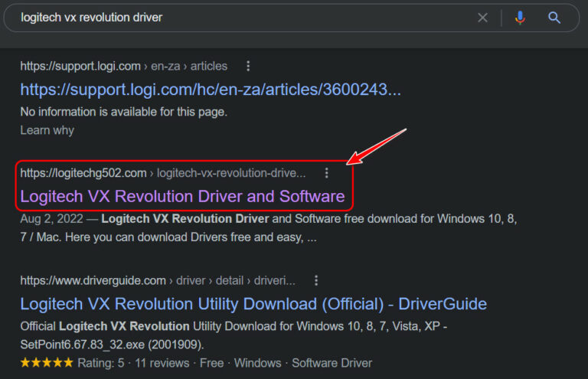Clear the search box with the X icon
The image size is (588, 379).
(x=482, y=18)
